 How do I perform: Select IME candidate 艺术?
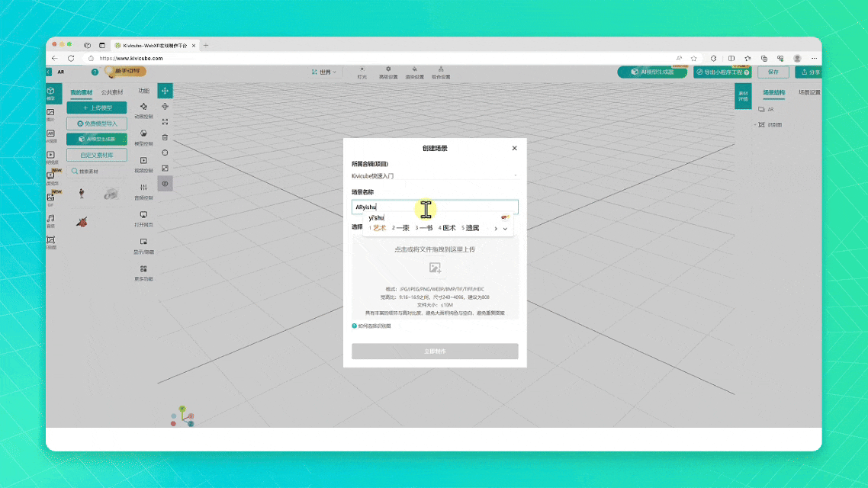click(x=378, y=228)
